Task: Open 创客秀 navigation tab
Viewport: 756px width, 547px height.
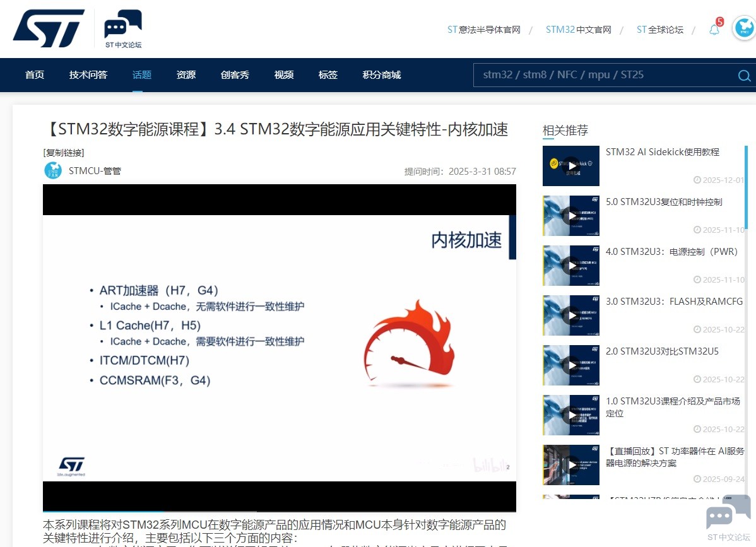Action: tap(235, 74)
